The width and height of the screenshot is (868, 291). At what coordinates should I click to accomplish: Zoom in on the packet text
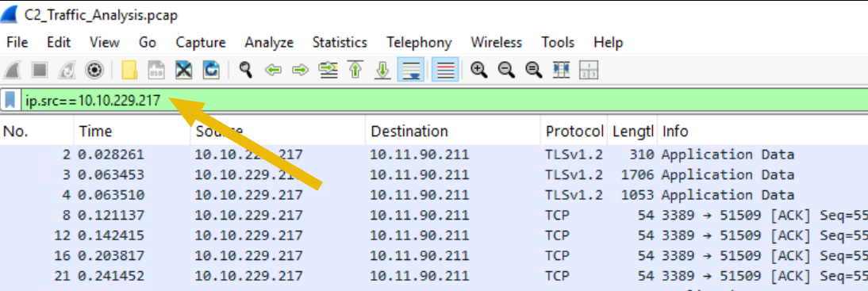[x=479, y=70]
